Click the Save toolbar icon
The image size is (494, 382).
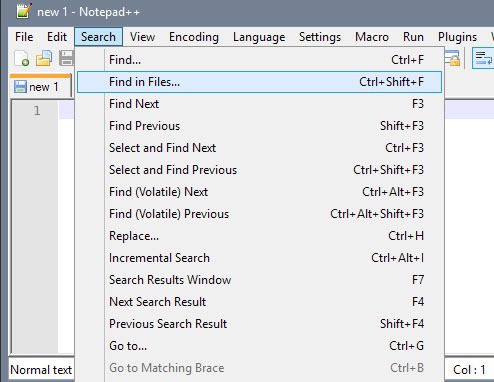tap(66, 58)
